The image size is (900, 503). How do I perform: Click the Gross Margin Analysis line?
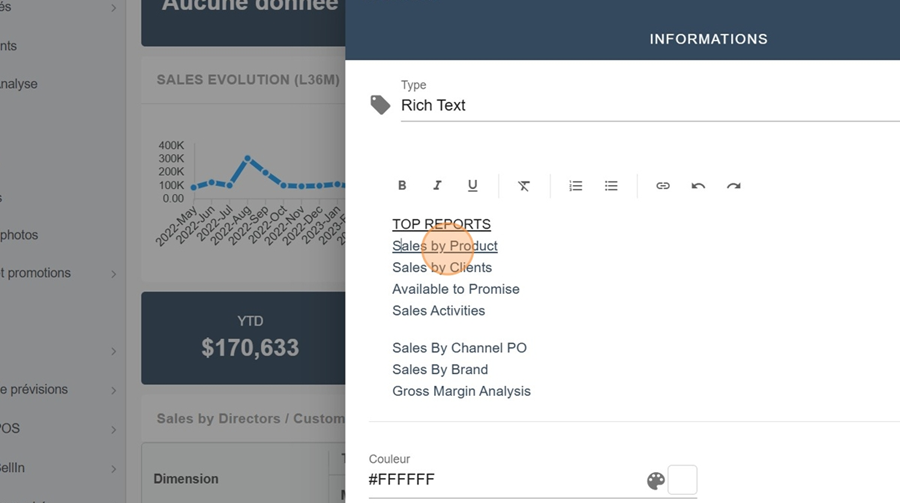pyautogui.click(x=461, y=391)
